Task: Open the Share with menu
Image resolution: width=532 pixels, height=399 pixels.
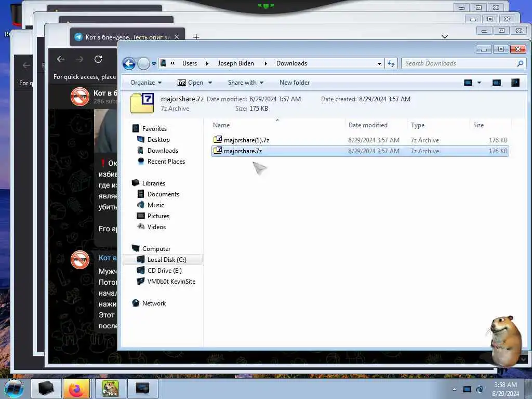Action: 246,83
